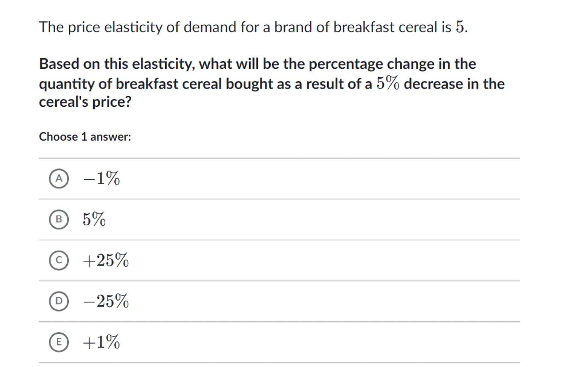
Task: Select radio button E
Action: point(59,342)
